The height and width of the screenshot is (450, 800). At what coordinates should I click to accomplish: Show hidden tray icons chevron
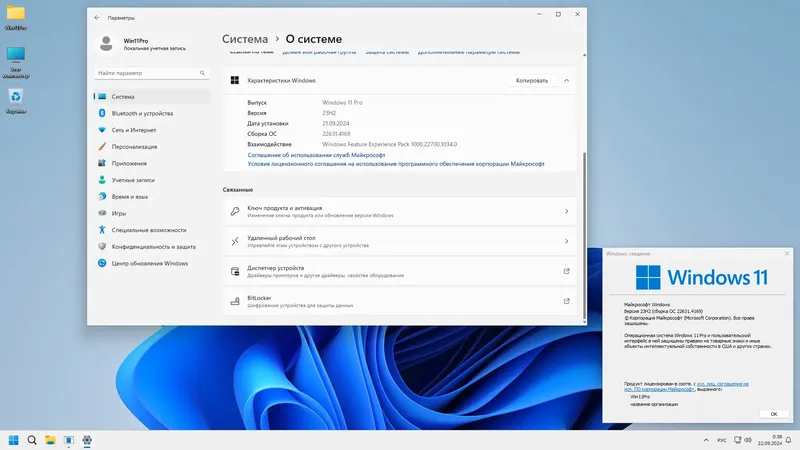click(x=706, y=440)
